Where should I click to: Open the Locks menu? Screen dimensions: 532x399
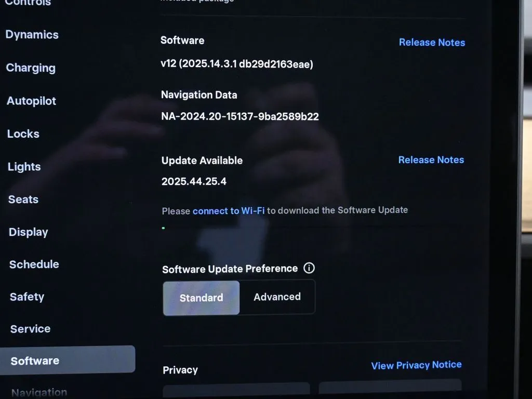pyautogui.click(x=23, y=134)
